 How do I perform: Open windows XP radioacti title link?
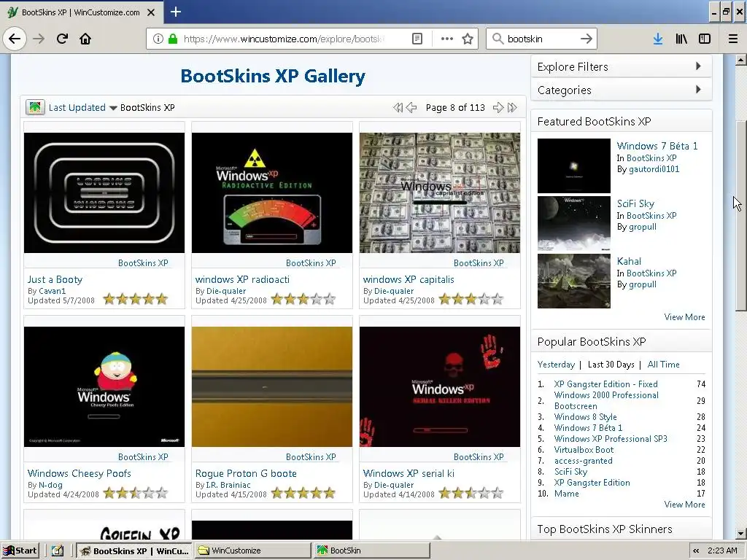[242, 279]
